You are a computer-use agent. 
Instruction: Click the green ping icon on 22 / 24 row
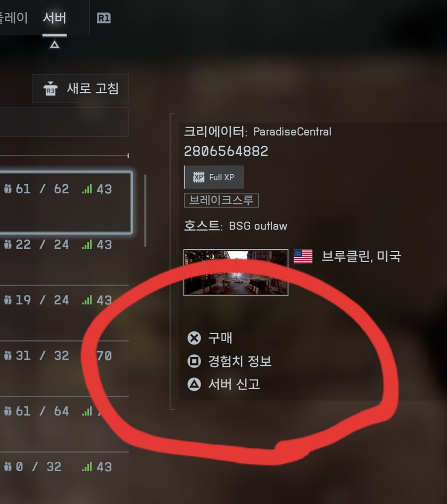click(x=87, y=245)
